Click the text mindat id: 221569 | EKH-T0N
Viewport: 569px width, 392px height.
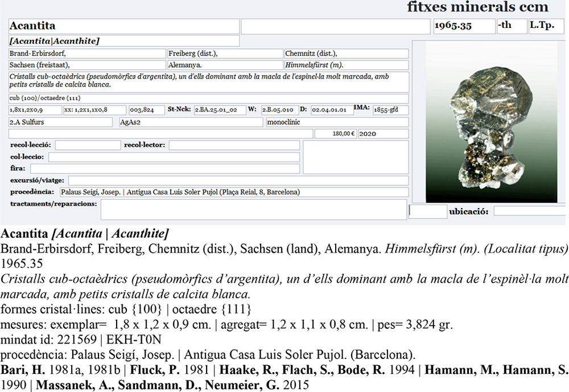coord(81,340)
